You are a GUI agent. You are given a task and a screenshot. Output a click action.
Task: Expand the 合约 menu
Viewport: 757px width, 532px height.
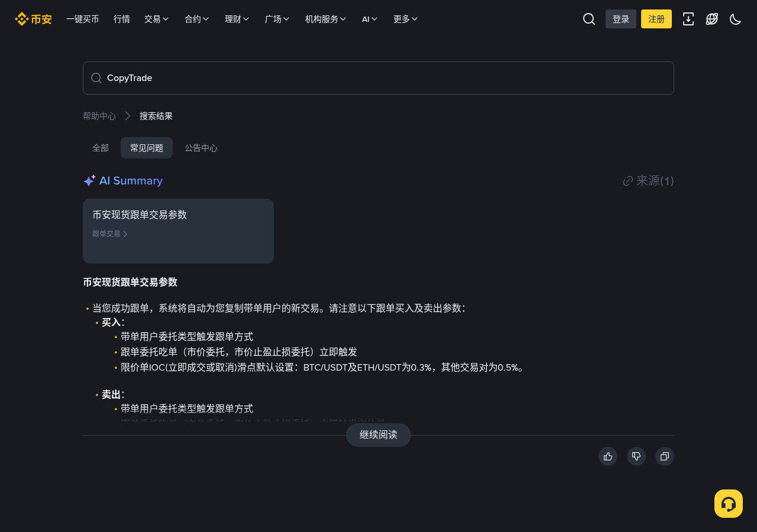(196, 19)
